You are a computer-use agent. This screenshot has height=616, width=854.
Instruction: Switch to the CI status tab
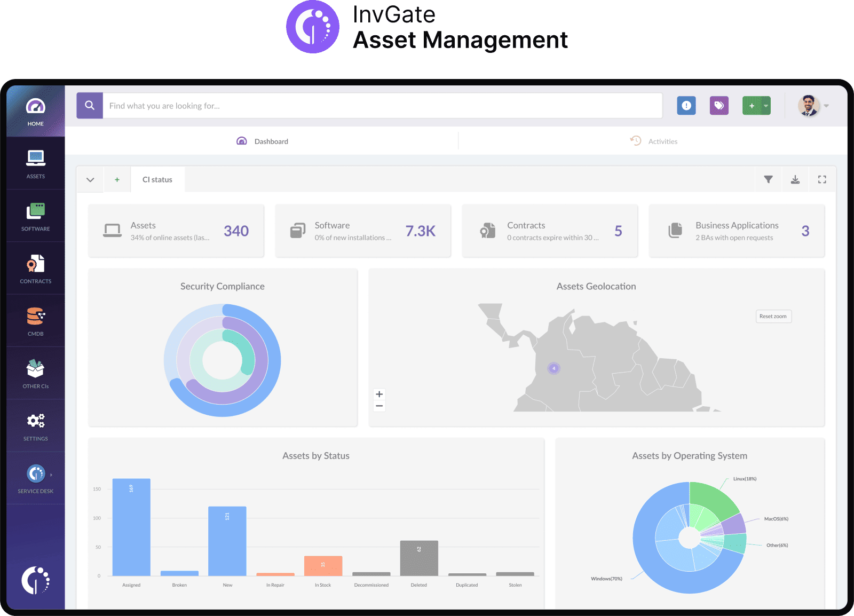157,179
